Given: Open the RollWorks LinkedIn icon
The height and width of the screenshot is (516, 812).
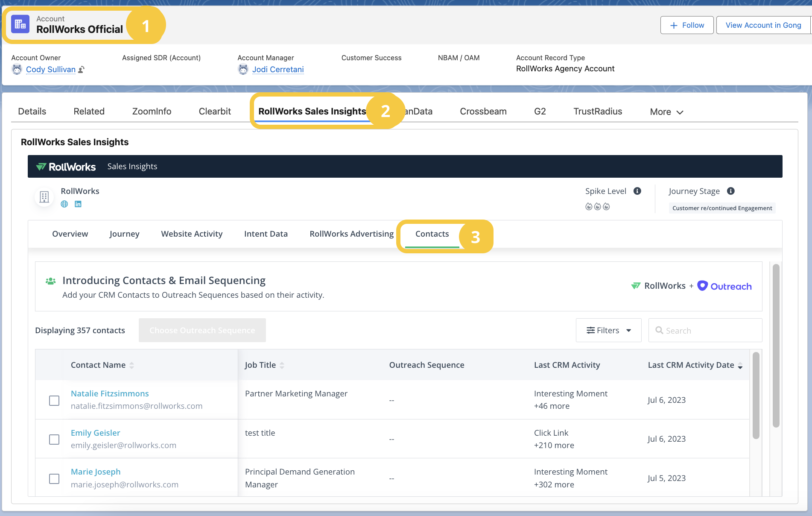Looking at the screenshot, I should 78,204.
